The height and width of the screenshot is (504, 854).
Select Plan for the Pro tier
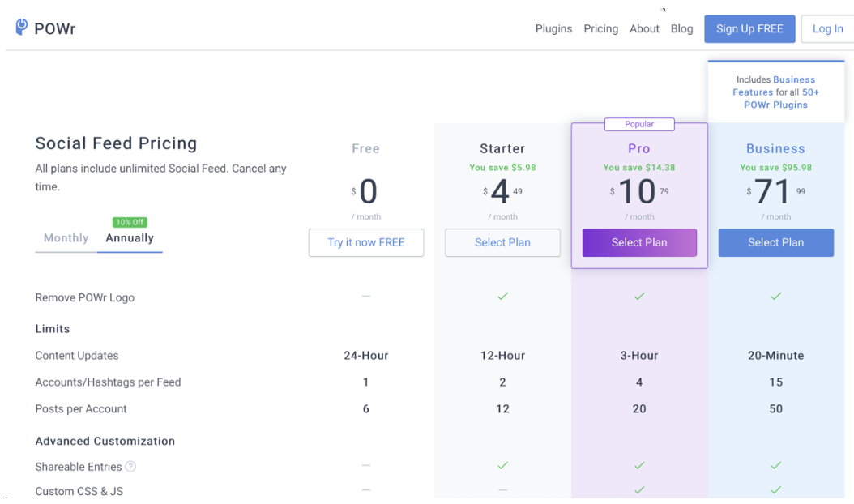click(639, 243)
